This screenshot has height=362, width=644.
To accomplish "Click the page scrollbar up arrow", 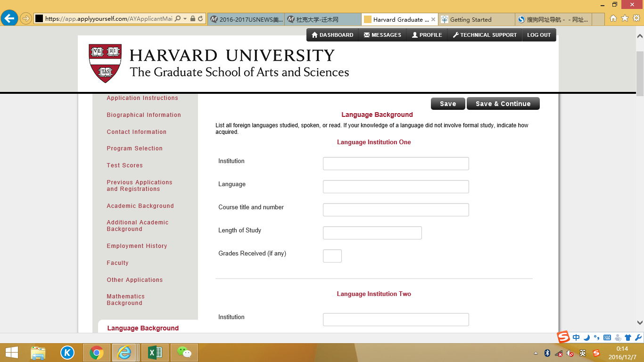I will [640, 36].
